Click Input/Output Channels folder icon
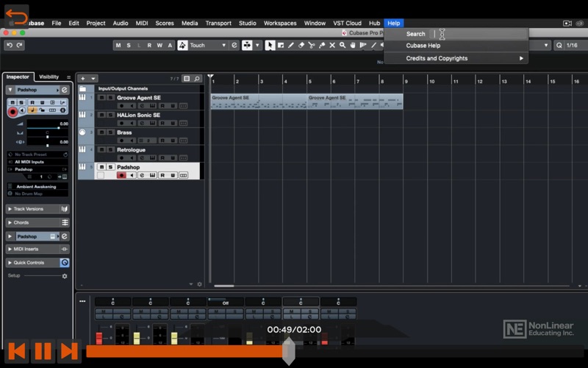Screen dimensions: 588x368 (82, 88)
